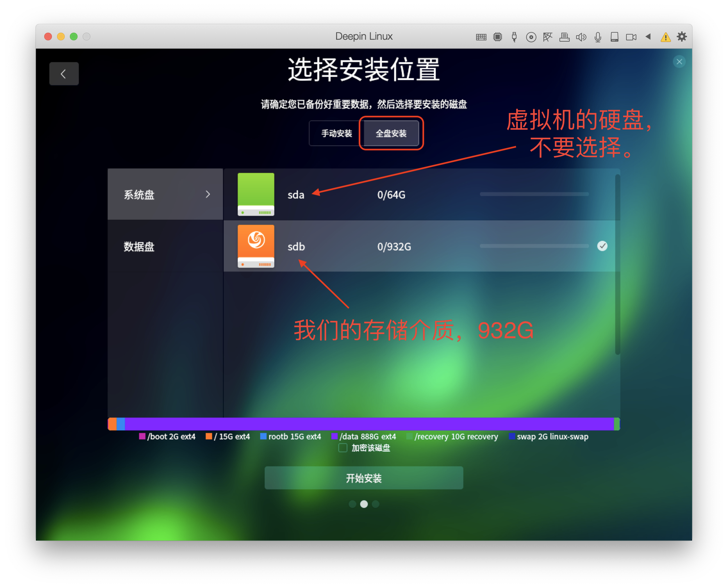
Task: Open the printer icon in title bar
Action: coord(564,37)
